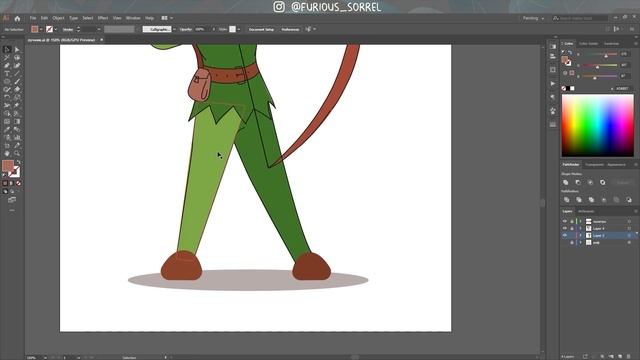
Task: Select the Eyedropper tool
Action: tap(7, 129)
